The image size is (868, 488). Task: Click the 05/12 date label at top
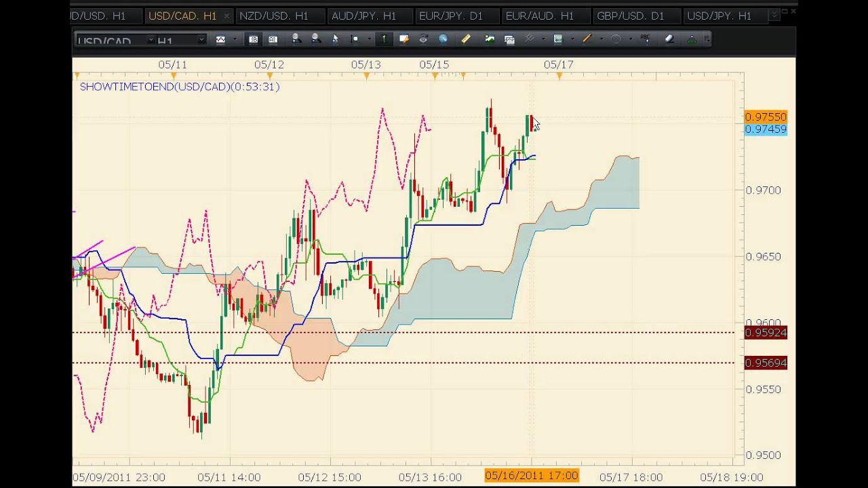pyautogui.click(x=269, y=64)
